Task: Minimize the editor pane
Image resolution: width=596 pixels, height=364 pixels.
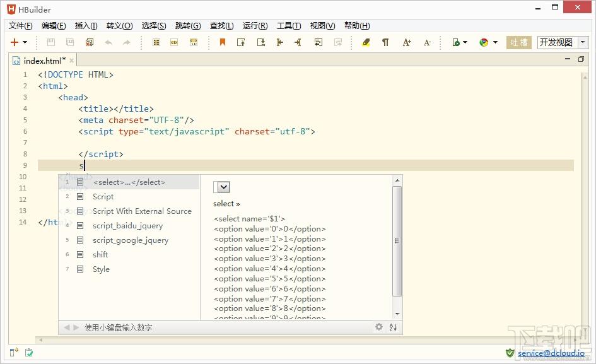Action: (568, 59)
